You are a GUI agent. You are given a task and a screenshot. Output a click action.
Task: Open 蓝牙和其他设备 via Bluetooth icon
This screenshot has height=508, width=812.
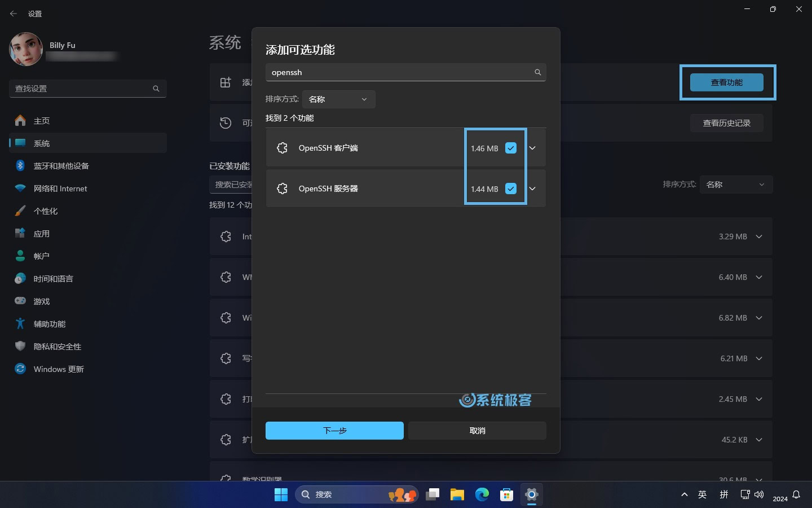point(20,165)
